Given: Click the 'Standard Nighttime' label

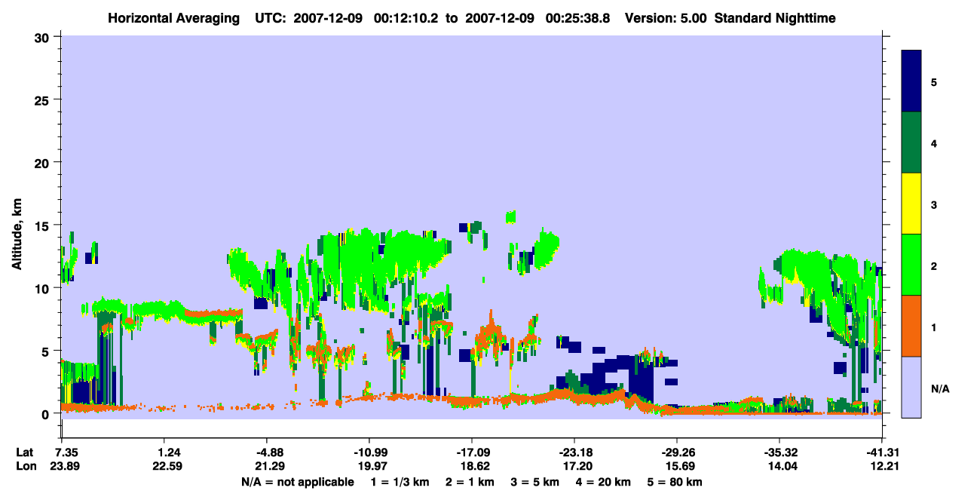Looking at the screenshot, I should tap(775, 17).
